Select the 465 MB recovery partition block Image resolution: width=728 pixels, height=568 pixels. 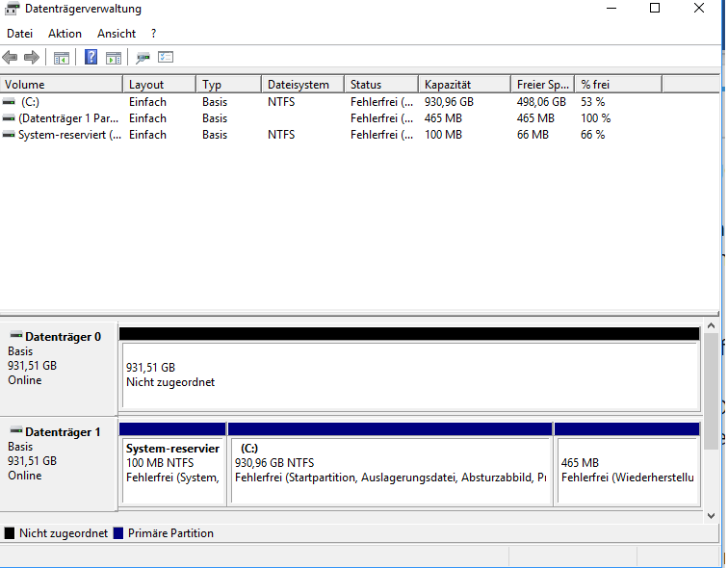coord(627,464)
